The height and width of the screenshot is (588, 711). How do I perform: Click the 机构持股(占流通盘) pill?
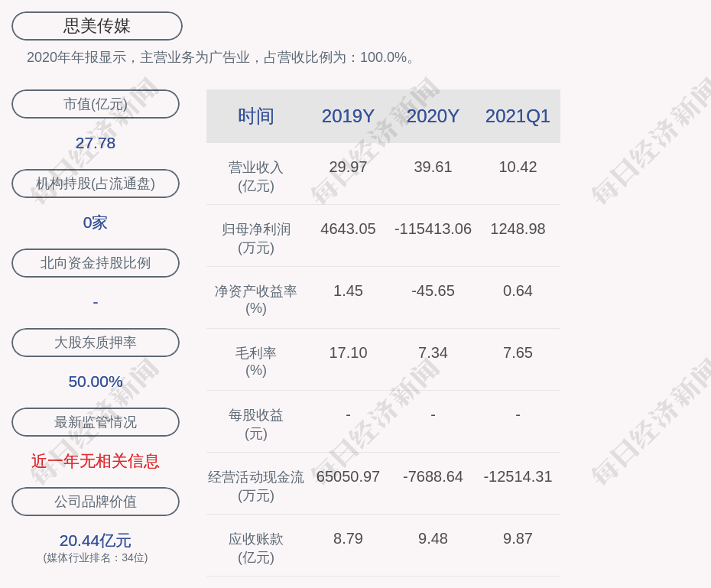click(96, 184)
